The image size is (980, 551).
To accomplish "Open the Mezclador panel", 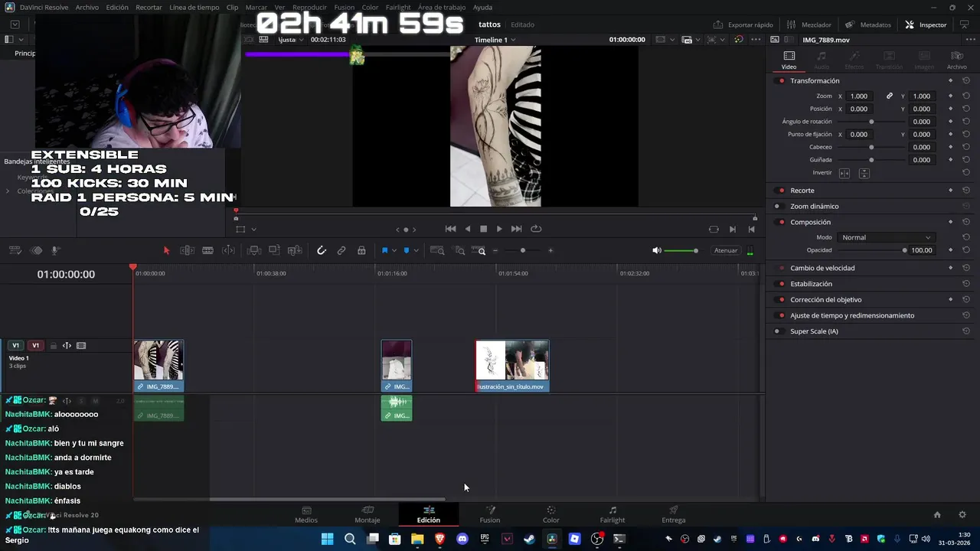I will pyautogui.click(x=808, y=24).
